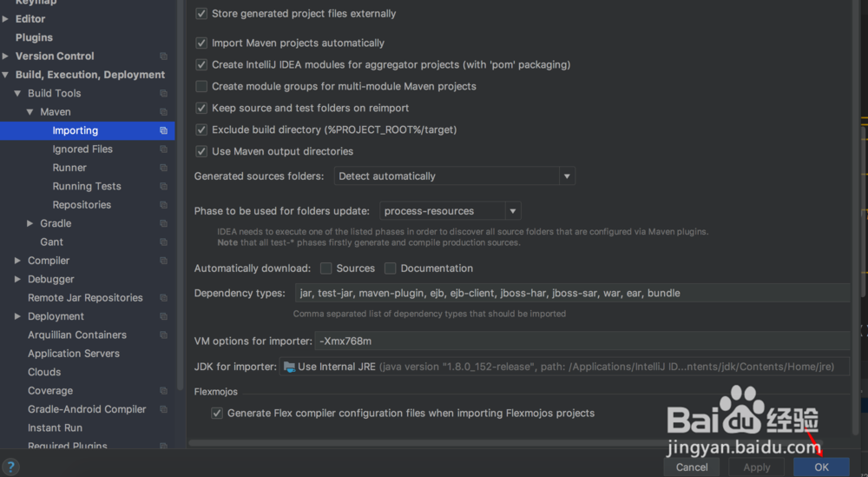Open the Generated sources folders dropdown
This screenshot has height=477, width=868.
[x=455, y=176]
